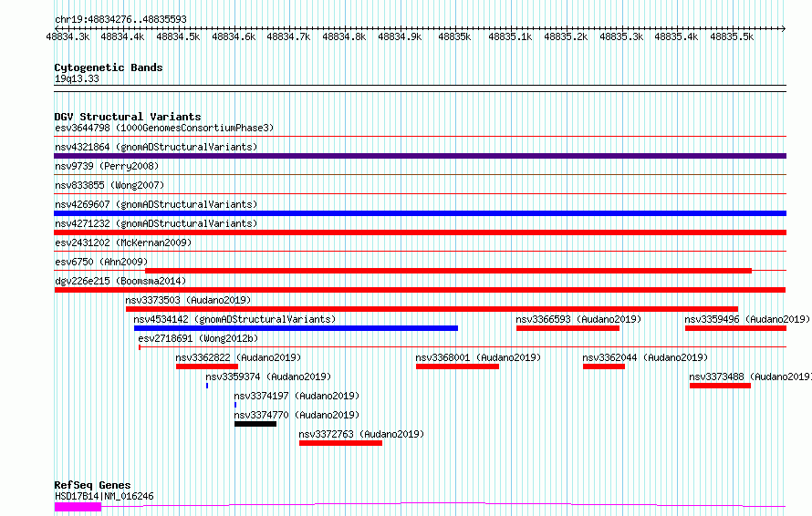Select the red nsv3362044 variant bar

604,366
